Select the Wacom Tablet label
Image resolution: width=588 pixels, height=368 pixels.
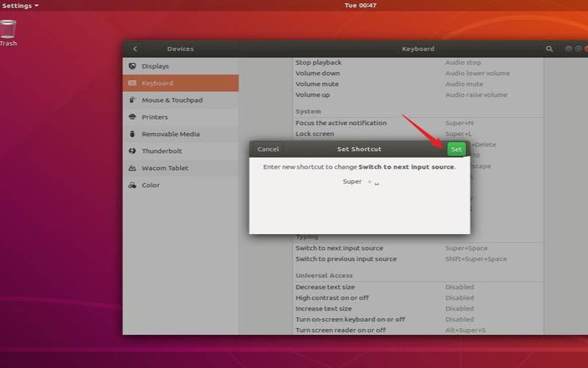pyautogui.click(x=165, y=168)
